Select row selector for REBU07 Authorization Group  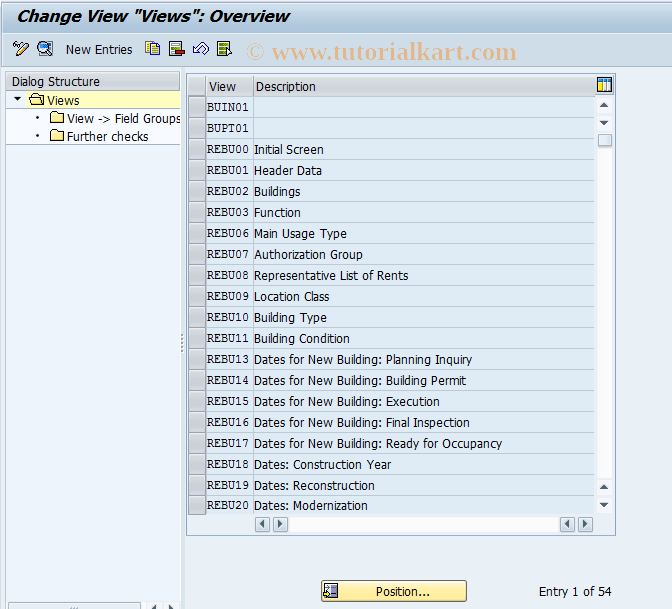pyautogui.click(x=197, y=254)
